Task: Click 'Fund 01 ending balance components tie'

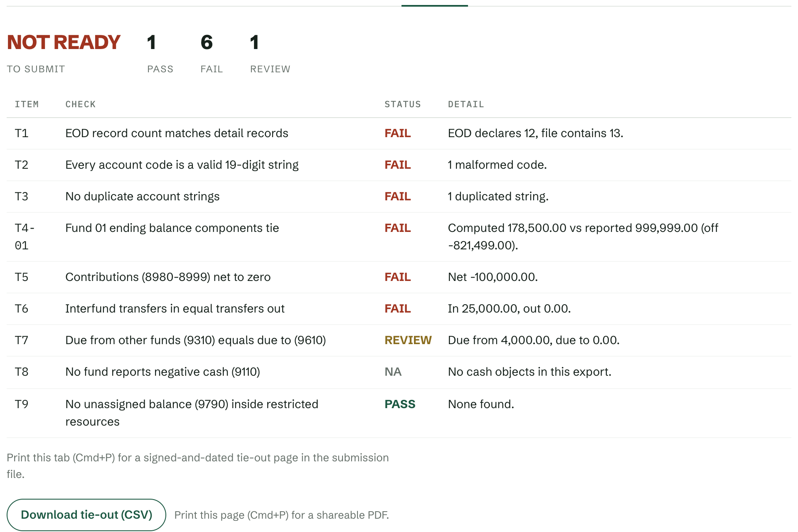Action: 172,228
